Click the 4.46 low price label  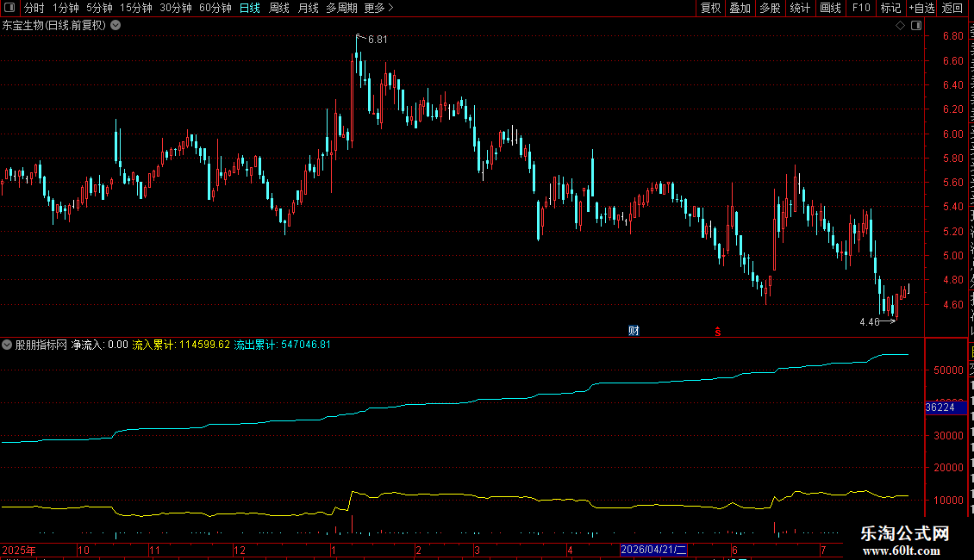[x=870, y=321]
